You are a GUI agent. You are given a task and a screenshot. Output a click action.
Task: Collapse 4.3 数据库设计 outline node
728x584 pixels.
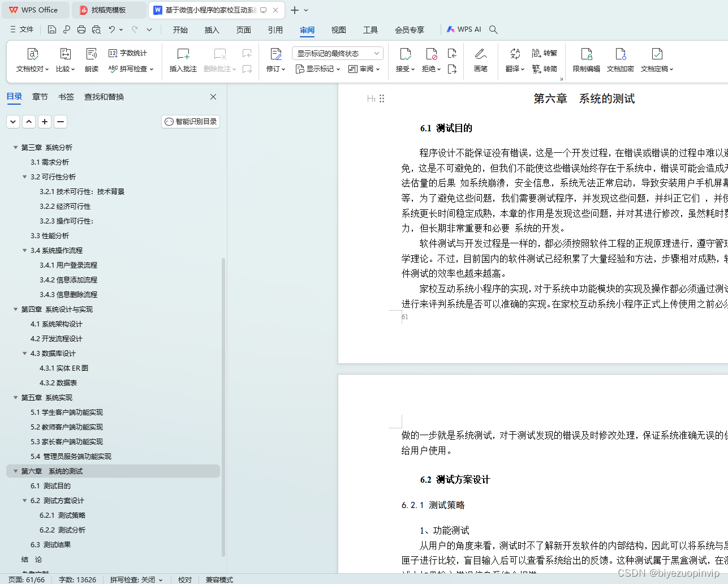coord(25,354)
